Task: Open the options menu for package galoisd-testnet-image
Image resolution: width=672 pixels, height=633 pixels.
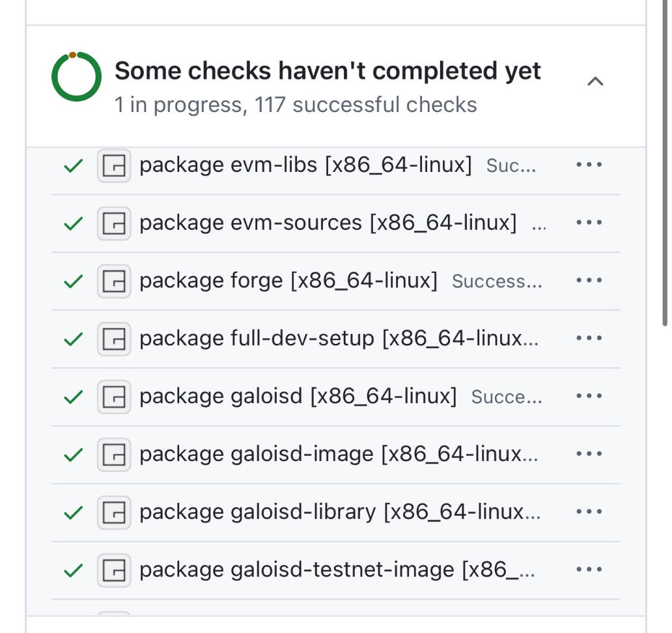Action: [589, 570]
